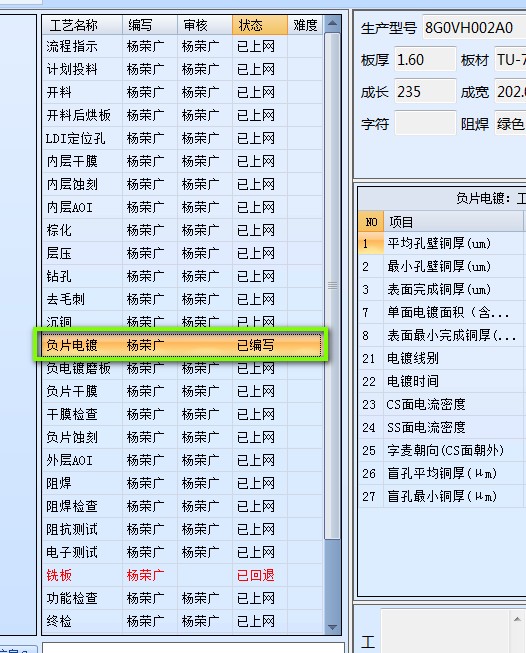
Task: Click the NO column header in item table
Action: (x=371, y=222)
